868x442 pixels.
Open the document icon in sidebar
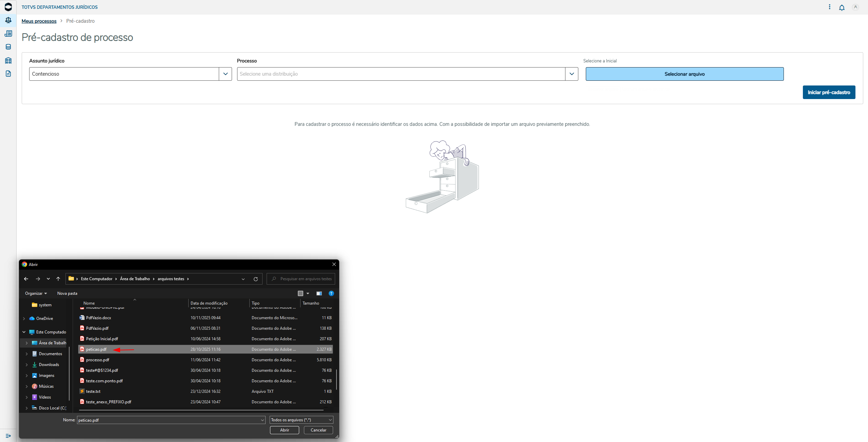coord(8,74)
